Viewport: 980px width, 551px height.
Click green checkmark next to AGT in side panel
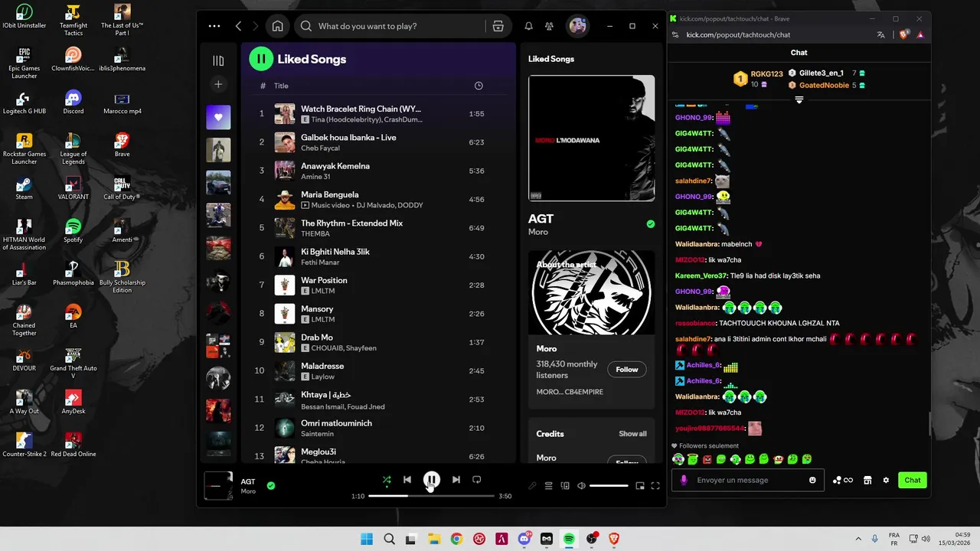tap(650, 224)
